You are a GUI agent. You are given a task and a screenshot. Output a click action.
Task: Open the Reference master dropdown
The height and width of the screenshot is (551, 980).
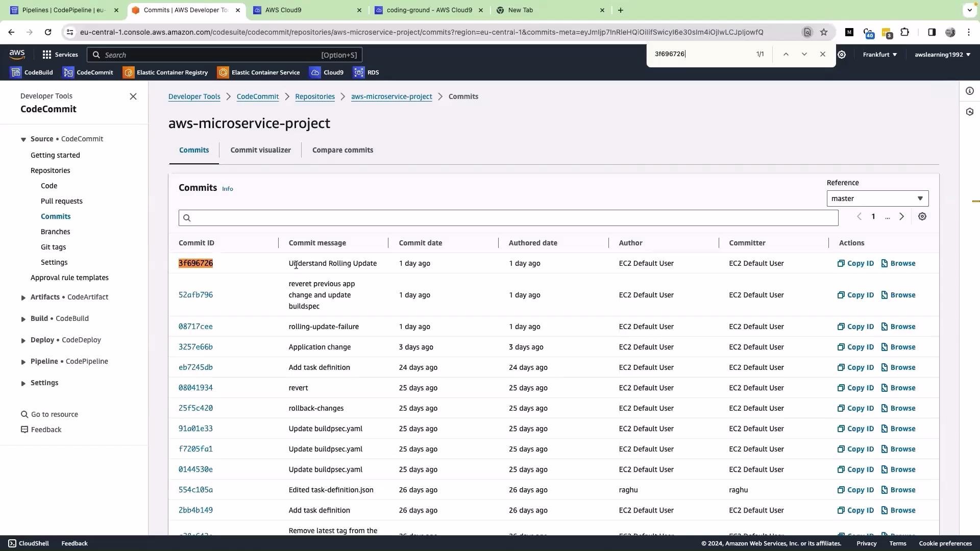pos(877,198)
